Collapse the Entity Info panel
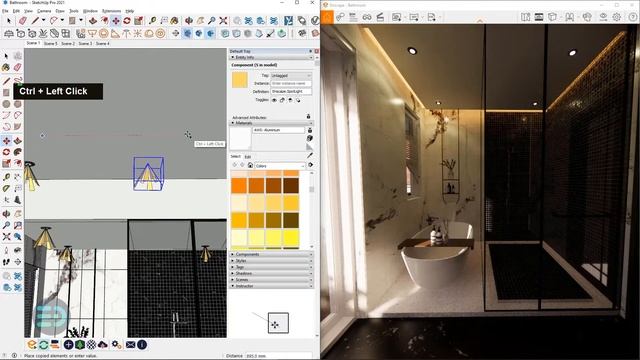Image resolution: width=640 pixels, height=360 pixels. click(x=271, y=58)
